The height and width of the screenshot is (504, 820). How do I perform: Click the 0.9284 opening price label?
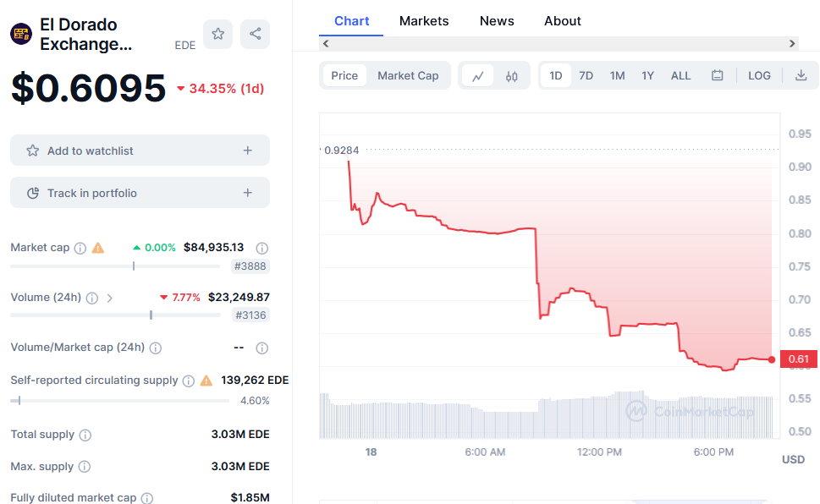click(x=342, y=151)
